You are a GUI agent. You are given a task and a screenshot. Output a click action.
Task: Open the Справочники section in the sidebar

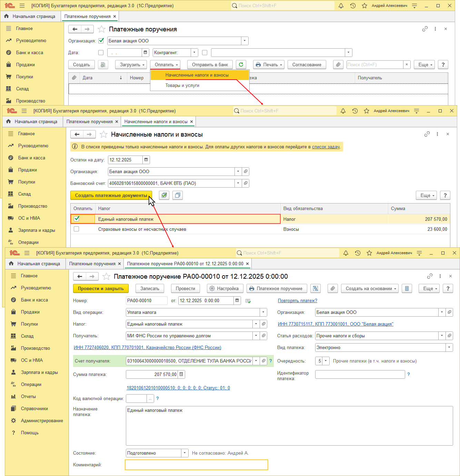34,408
